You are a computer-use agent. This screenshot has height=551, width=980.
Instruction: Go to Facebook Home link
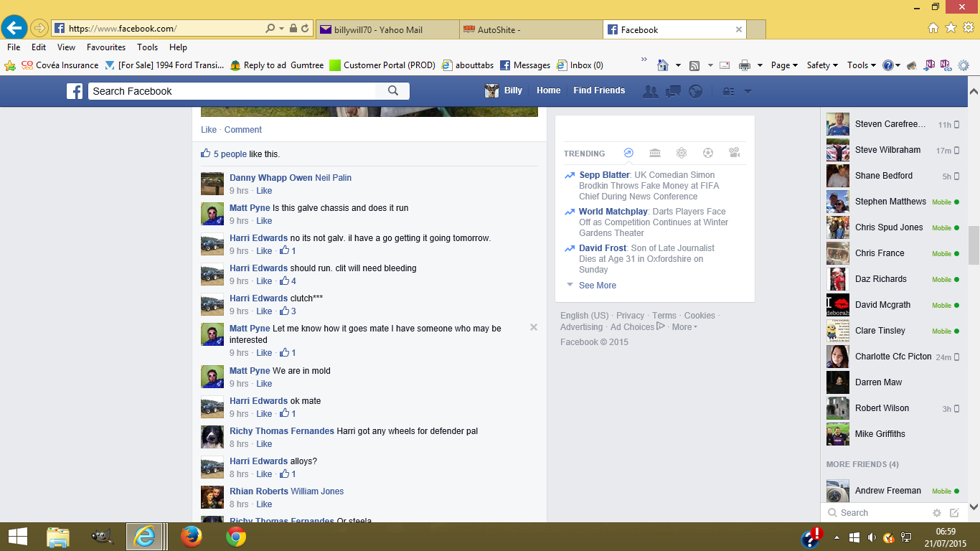click(x=548, y=90)
